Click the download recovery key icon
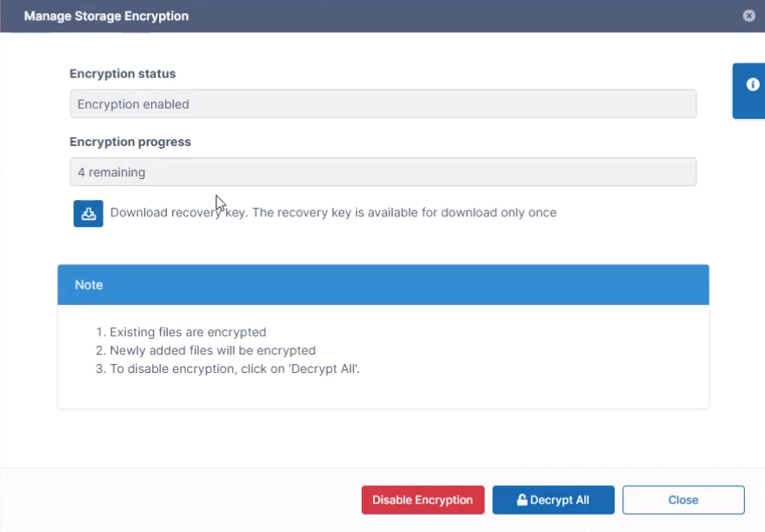This screenshot has height=532, width=765. click(x=88, y=213)
